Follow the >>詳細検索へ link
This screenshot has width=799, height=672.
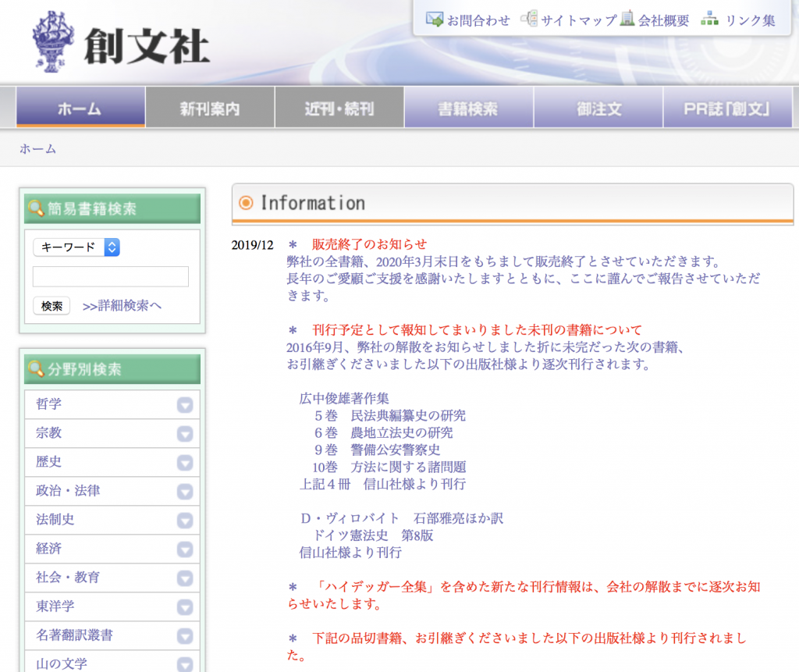[122, 305]
